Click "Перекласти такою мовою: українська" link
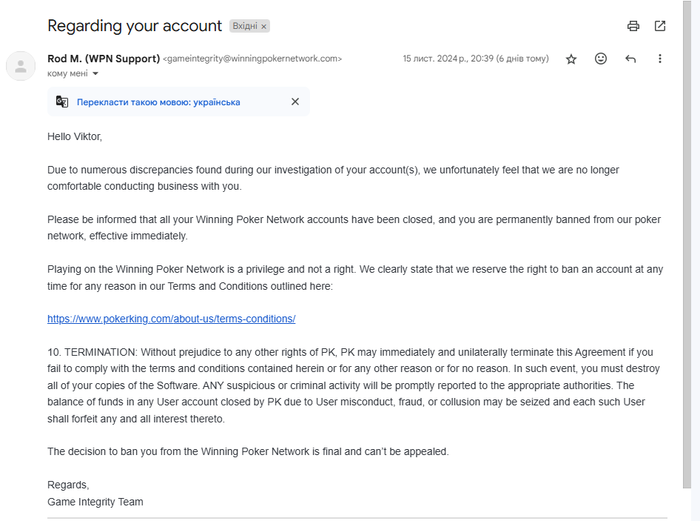The width and height of the screenshot is (700, 521). pyautogui.click(x=160, y=102)
